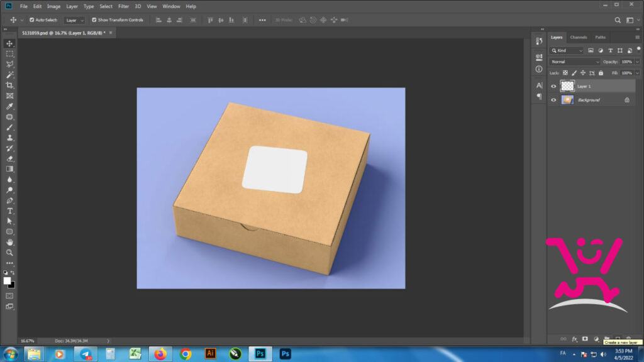Select the Rectangular Marquee tool
Viewport: 644px width, 362px height.
pos(9,54)
